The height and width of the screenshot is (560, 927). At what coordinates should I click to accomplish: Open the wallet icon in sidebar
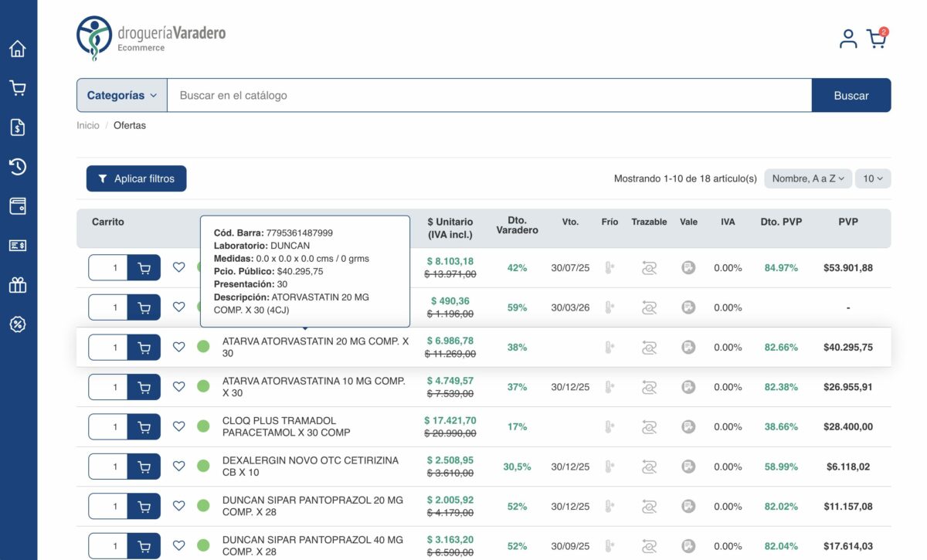click(x=18, y=206)
